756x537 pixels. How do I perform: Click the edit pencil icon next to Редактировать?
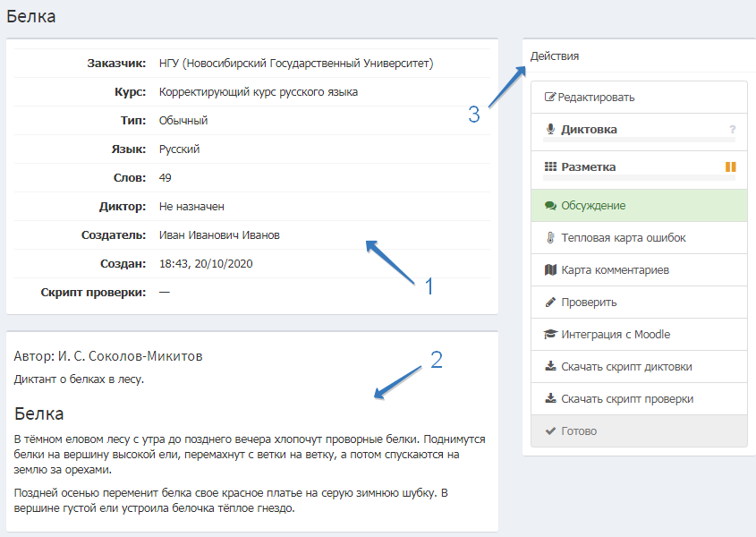[x=550, y=98]
